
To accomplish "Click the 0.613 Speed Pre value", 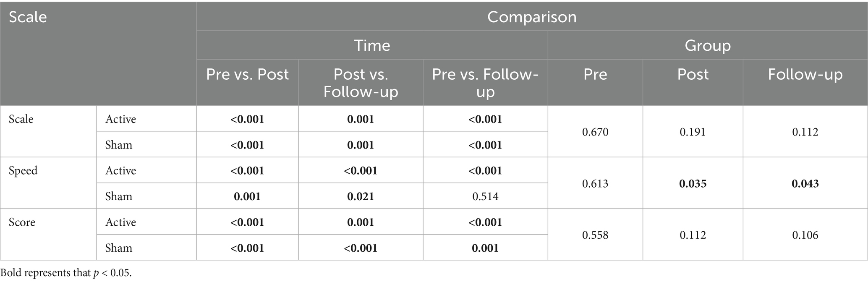I will point(595,183).
